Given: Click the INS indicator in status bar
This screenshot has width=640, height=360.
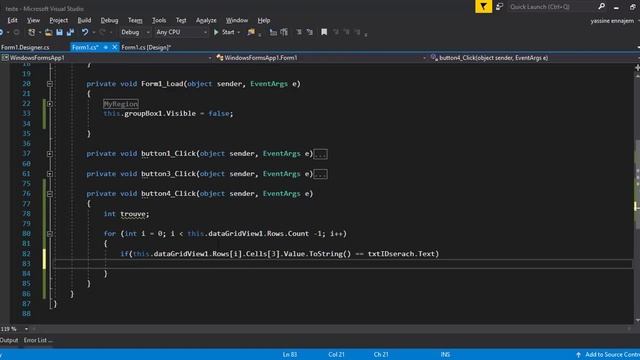Looking at the screenshot, I should [445, 354].
